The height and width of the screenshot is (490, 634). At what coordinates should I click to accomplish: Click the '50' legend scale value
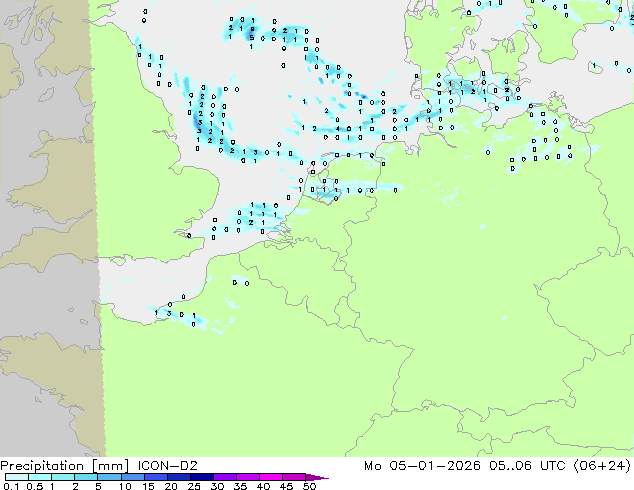[x=309, y=486]
